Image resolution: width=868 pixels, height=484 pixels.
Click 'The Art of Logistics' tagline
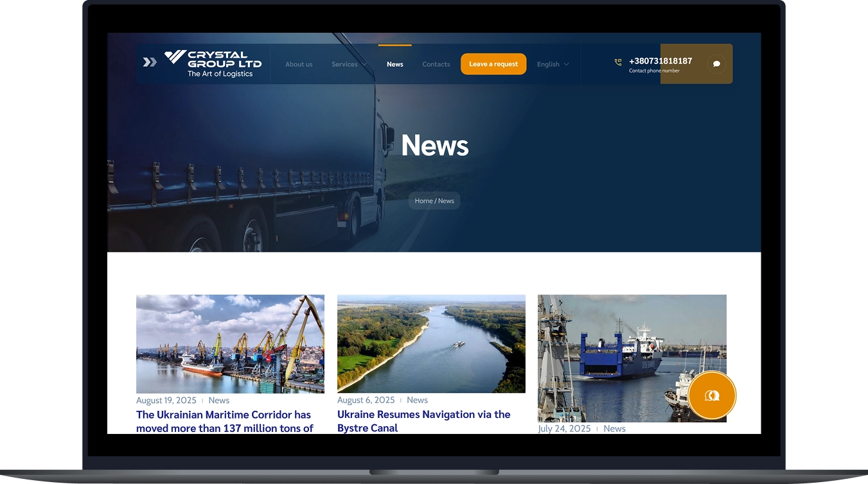220,74
